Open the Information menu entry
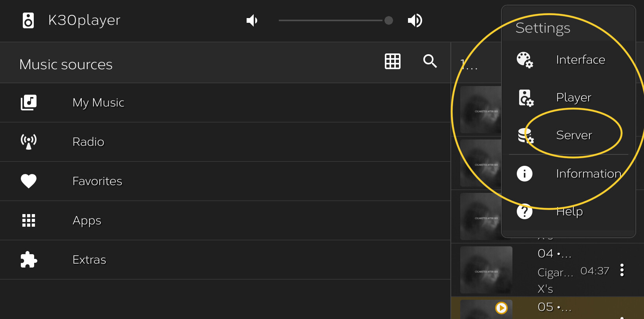The width and height of the screenshot is (644, 319). 569,174
